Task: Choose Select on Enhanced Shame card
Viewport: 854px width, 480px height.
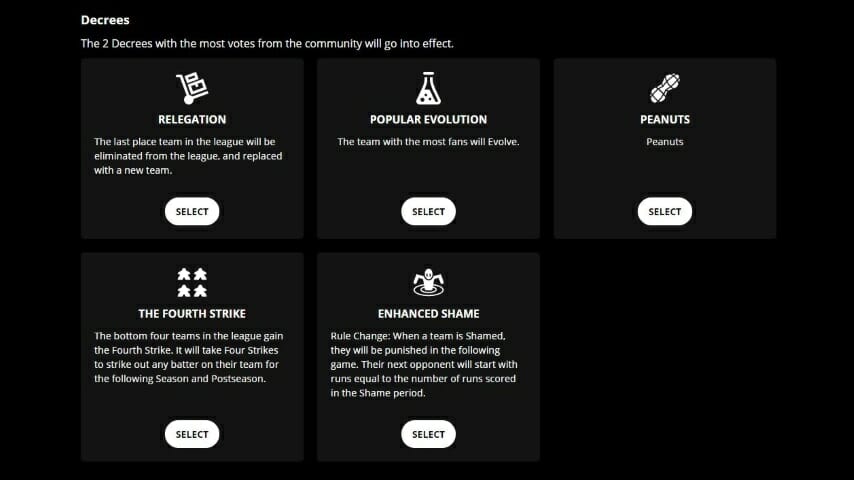Action: 428,434
